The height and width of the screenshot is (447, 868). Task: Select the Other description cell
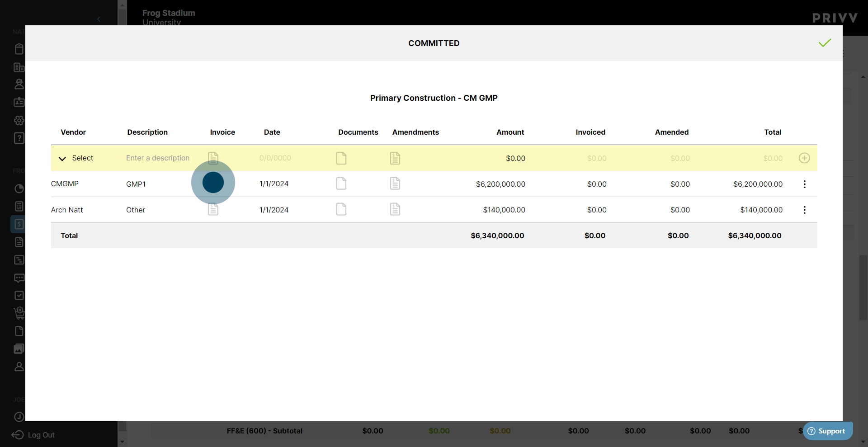coord(136,210)
